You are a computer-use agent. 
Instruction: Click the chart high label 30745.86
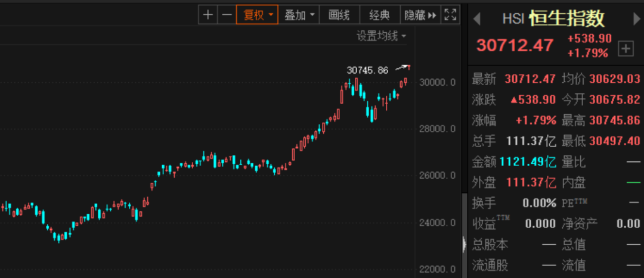tap(367, 70)
